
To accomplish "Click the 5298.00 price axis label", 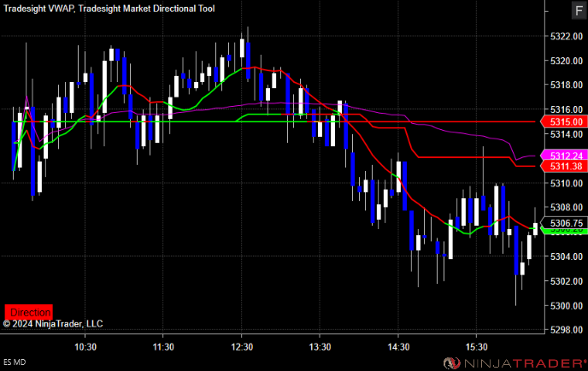I will pyautogui.click(x=567, y=330).
